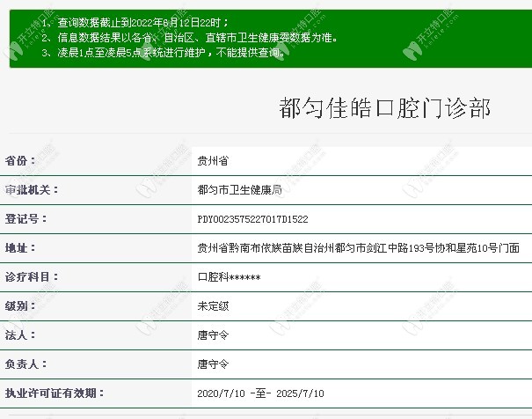Select the authority 都匀市卫生健康局
The width and height of the screenshot is (532, 419).
pos(239,190)
